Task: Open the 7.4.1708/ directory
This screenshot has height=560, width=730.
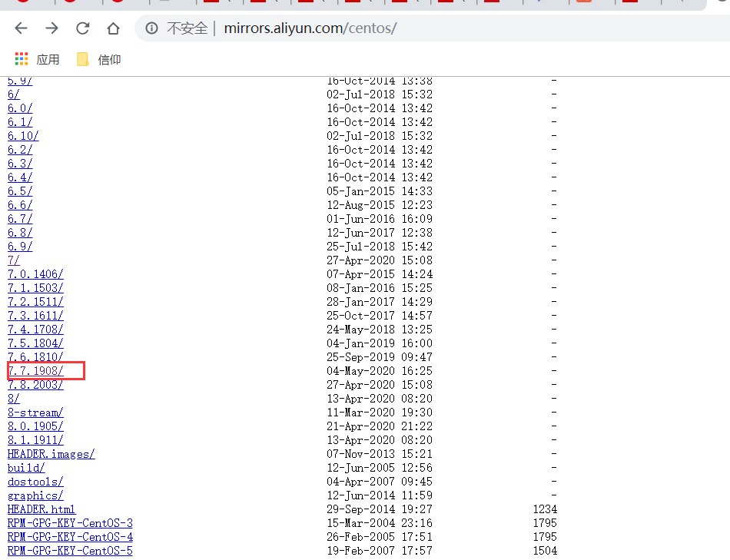Action: pyautogui.click(x=35, y=330)
